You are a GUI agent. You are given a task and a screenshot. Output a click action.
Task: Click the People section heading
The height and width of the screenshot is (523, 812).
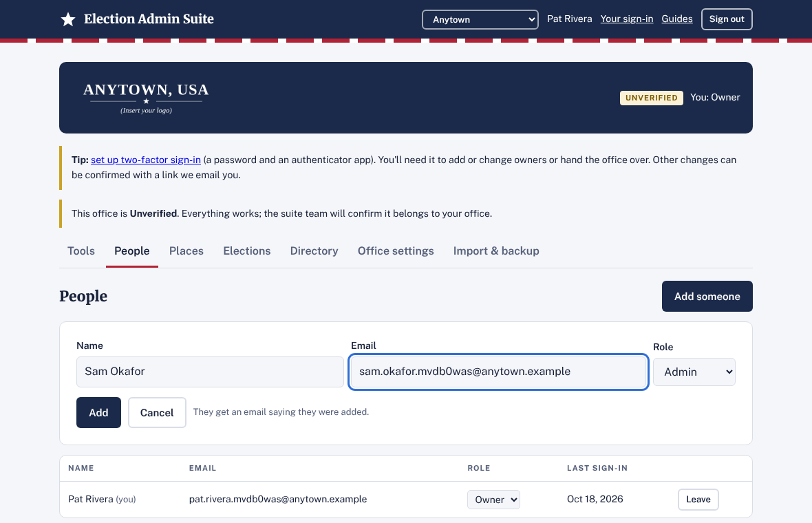(83, 296)
